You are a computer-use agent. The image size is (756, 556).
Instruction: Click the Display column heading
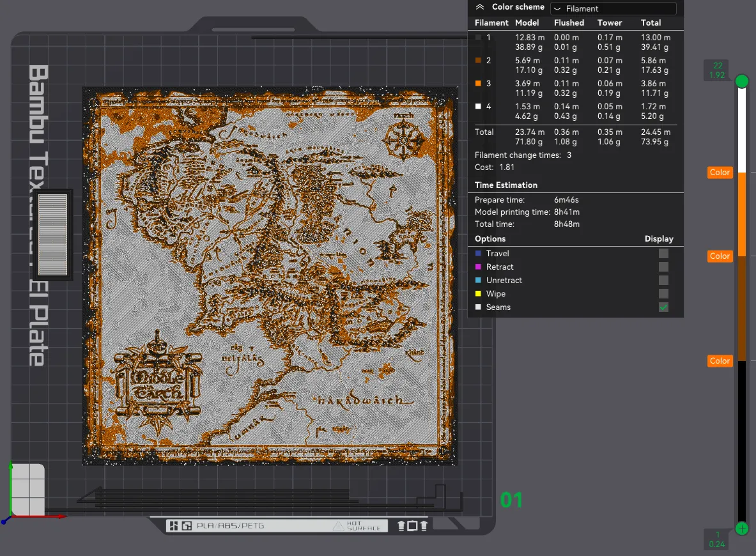pos(659,239)
